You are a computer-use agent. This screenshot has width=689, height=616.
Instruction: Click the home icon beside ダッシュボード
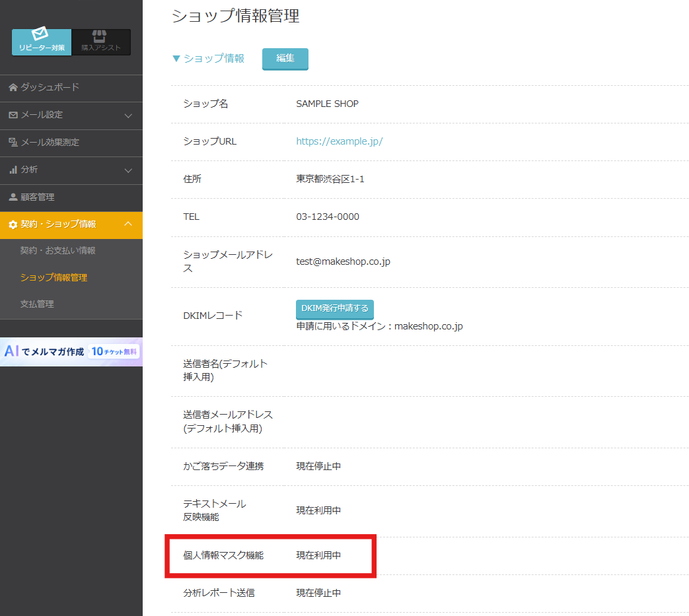13,87
